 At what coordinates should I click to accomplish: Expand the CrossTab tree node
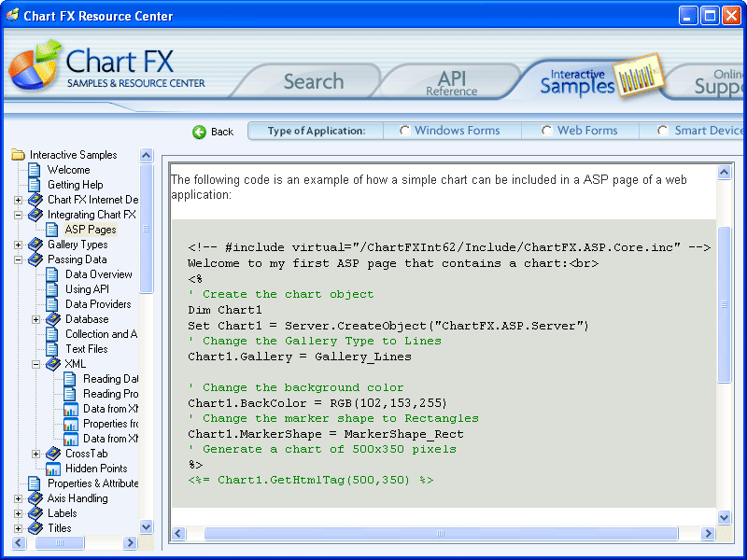pyautogui.click(x=35, y=454)
